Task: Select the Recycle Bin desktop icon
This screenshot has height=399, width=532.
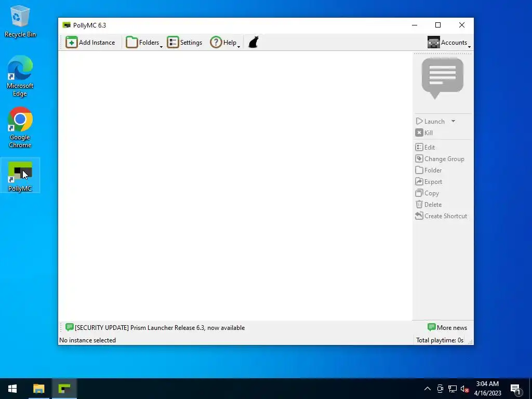Action: point(20,21)
